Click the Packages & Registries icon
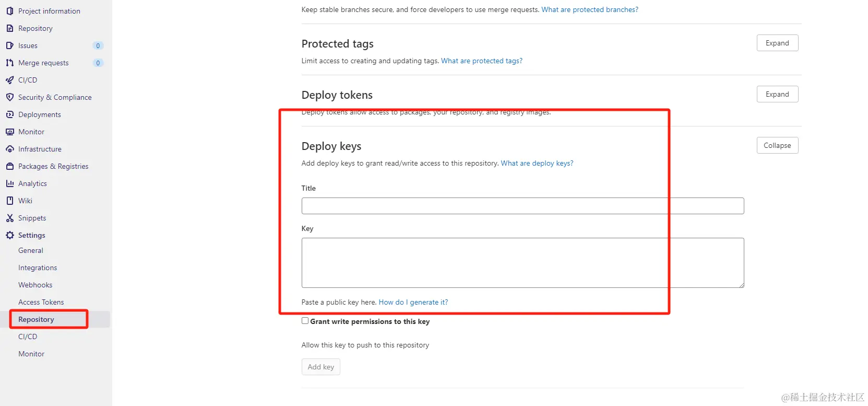 pos(9,166)
